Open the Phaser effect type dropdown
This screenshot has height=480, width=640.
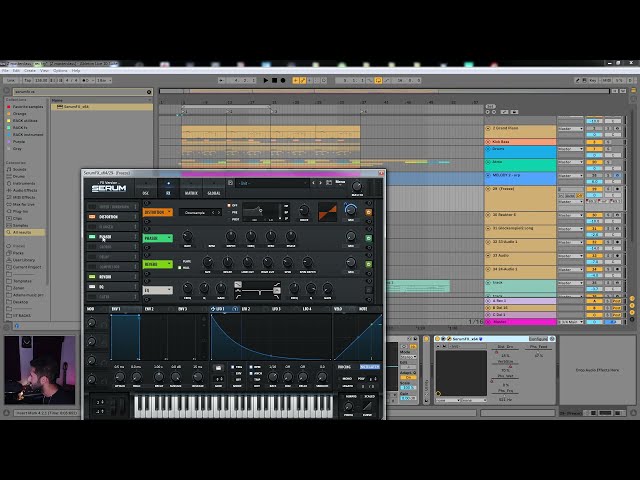pyautogui.click(x=158, y=238)
